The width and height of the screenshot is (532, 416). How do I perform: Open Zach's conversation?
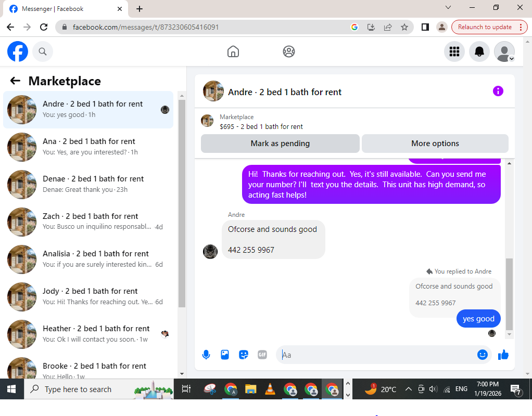[x=88, y=222]
